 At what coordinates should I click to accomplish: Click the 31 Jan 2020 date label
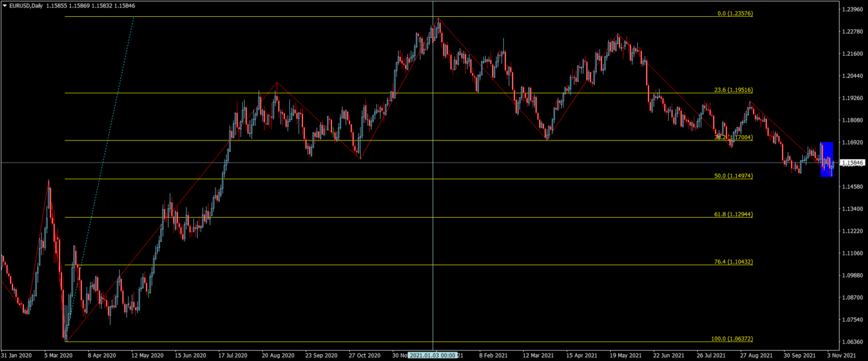click(16, 355)
